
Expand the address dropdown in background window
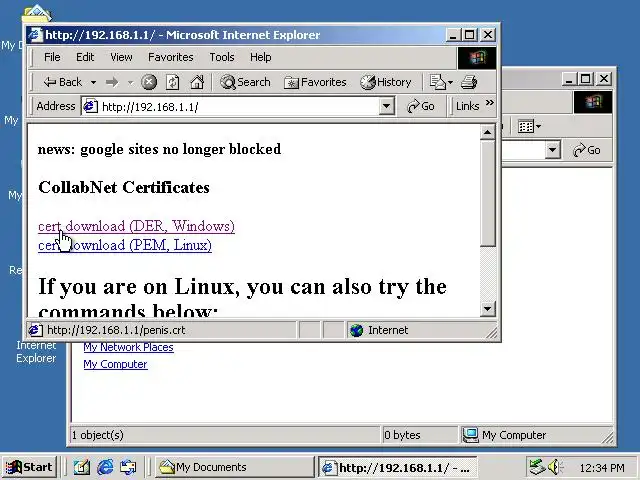(x=552, y=150)
